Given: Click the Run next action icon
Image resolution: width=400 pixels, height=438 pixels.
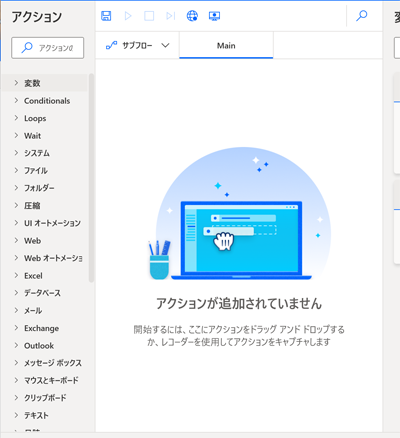Looking at the screenshot, I should coord(170,16).
